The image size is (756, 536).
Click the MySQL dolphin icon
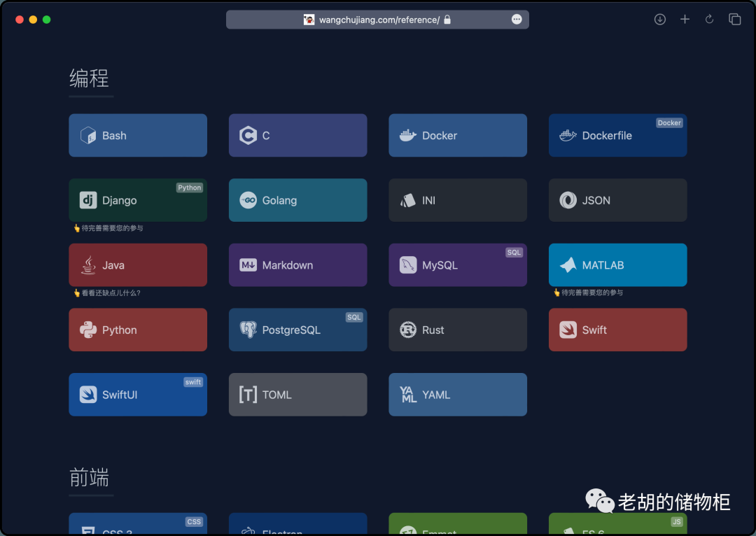click(x=408, y=265)
